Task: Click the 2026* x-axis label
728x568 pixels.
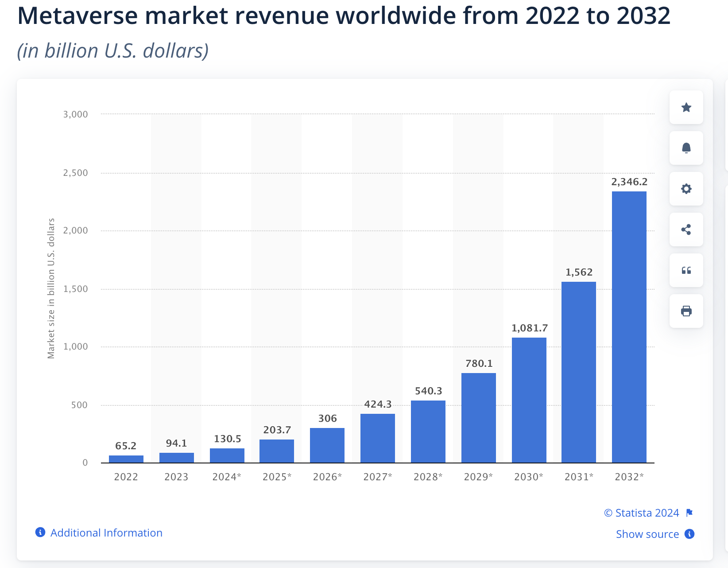Action: (327, 477)
